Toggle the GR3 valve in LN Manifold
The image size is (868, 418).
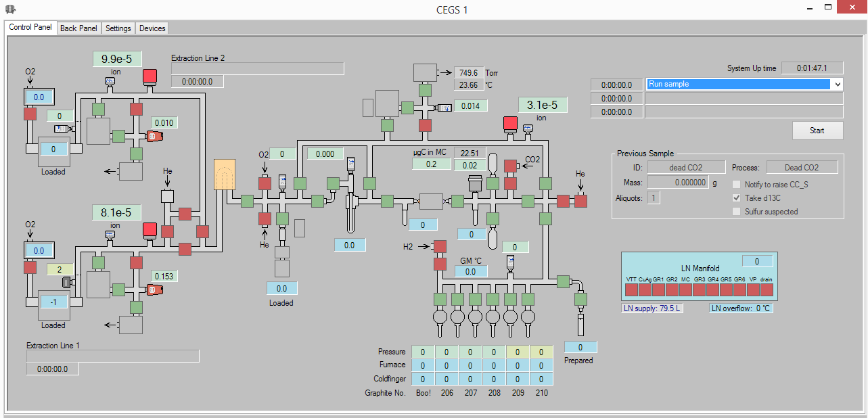(699, 289)
